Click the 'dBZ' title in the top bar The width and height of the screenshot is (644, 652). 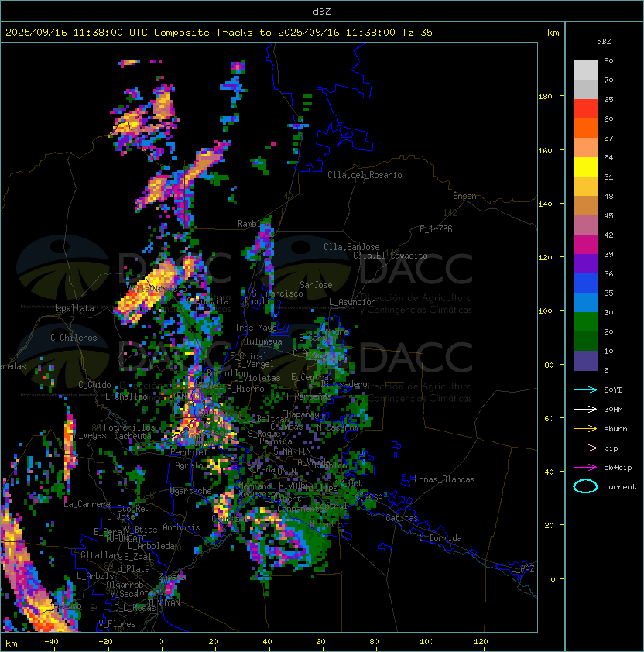322,11
